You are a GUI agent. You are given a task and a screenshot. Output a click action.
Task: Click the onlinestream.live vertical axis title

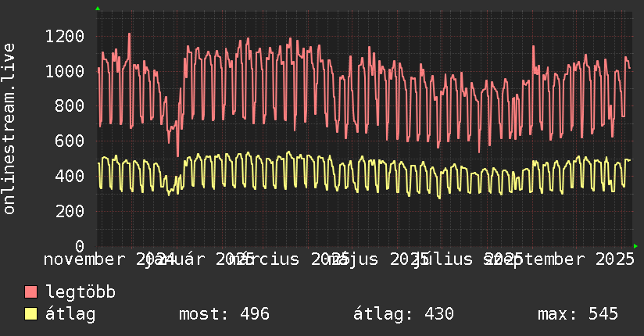click(9, 129)
